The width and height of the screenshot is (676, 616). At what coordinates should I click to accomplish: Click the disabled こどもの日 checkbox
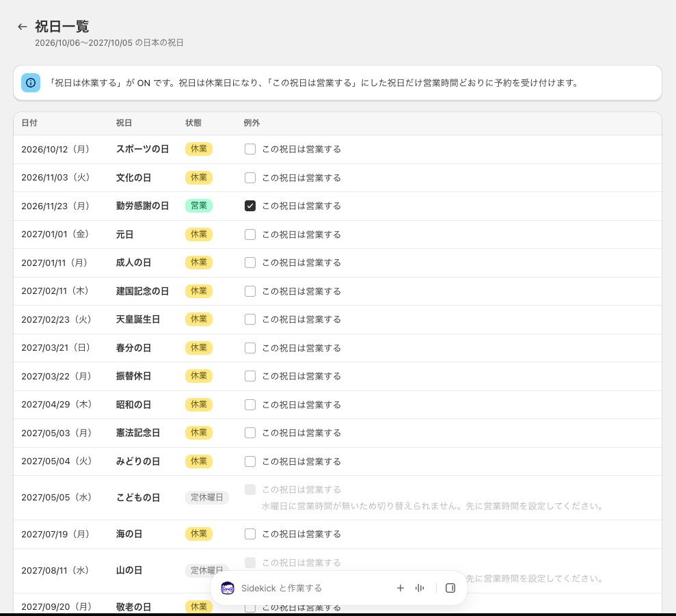[250, 490]
